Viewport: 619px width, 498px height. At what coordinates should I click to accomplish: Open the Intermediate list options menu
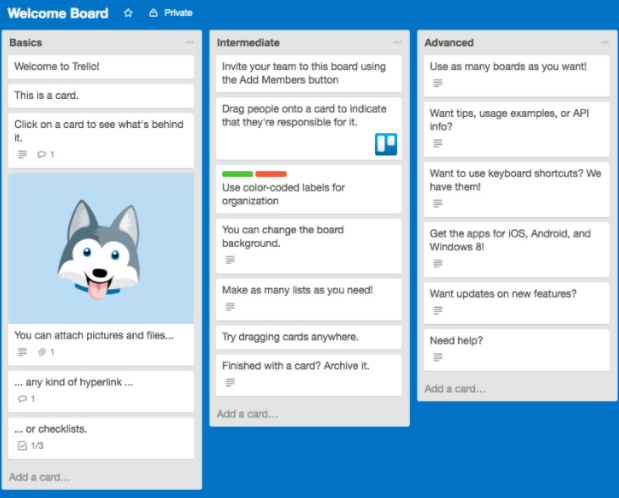[x=397, y=43]
